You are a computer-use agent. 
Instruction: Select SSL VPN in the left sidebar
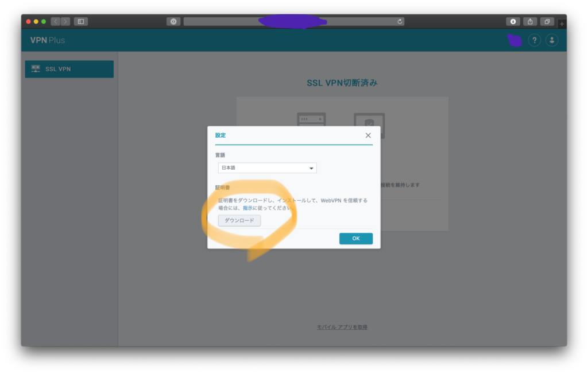pyautogui.click(x=69, y=69)
